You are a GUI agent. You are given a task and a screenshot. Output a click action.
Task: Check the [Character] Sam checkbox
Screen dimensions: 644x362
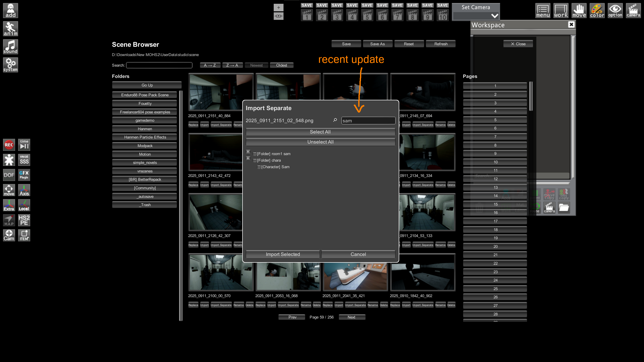(x=259, y=167)
